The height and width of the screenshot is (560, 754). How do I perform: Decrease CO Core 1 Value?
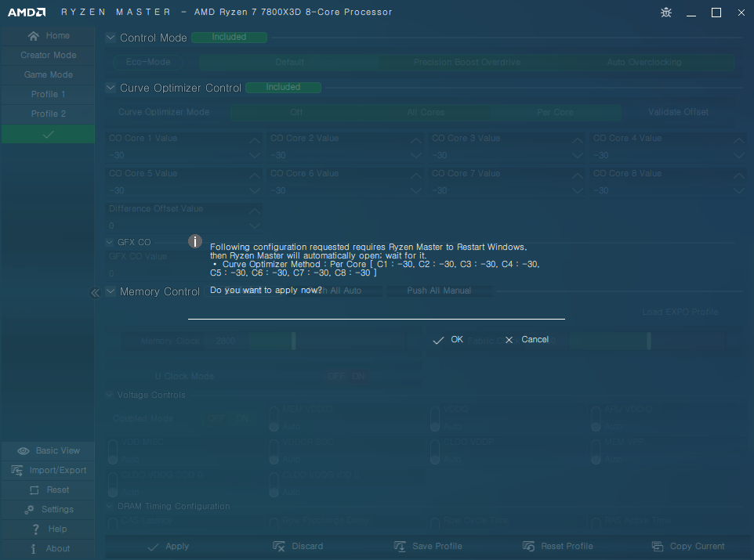[x=255, y=156]
